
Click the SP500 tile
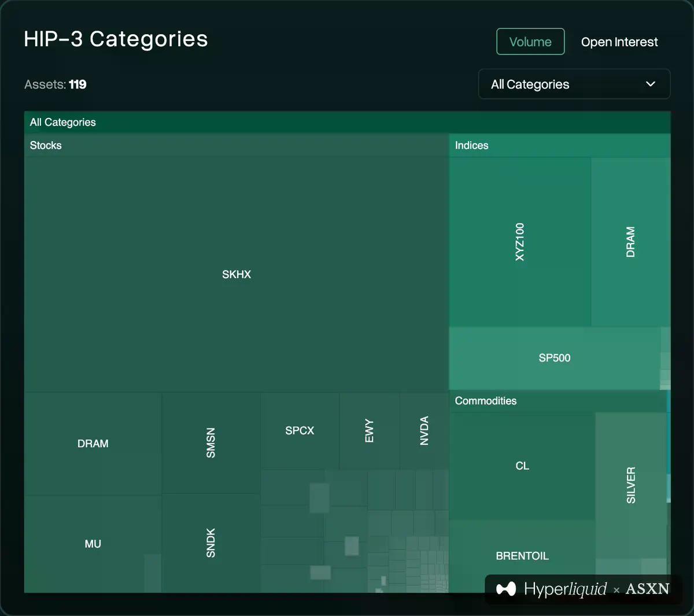pos(555,358)
